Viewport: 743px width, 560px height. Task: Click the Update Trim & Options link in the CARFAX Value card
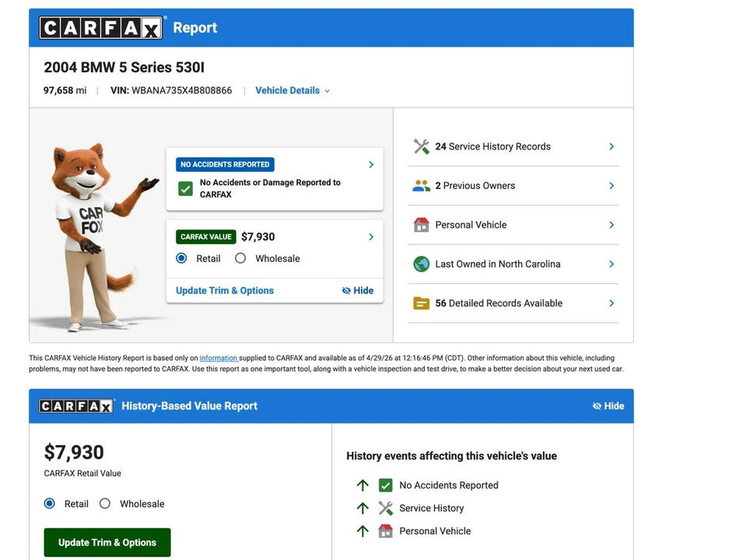[x=225, y=290]
